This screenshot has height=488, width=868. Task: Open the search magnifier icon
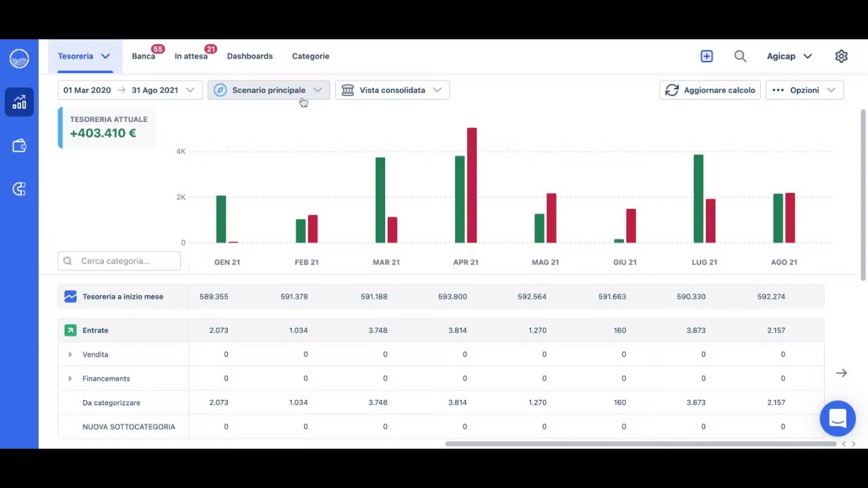[x=741, y=56]
